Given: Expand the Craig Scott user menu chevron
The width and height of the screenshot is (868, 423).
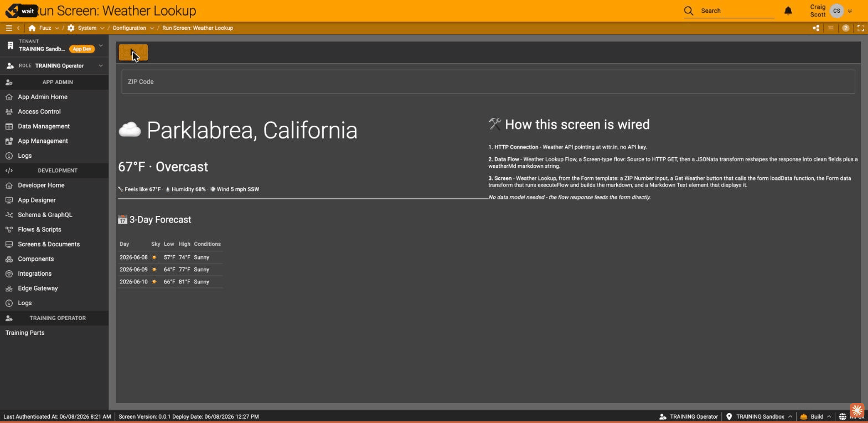Looking at the screenshot, I should click(850, 11).
